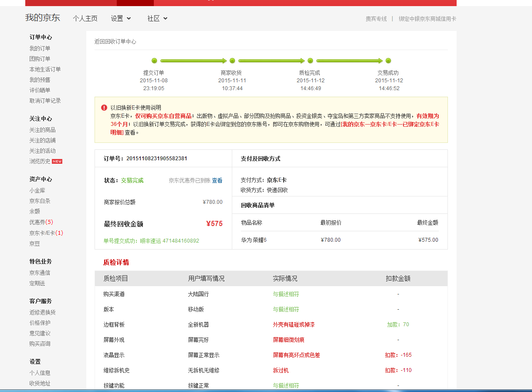Click the 提交订单 progress step dot
The height and width of the screenshot is (392, 532).
point(154,61)
